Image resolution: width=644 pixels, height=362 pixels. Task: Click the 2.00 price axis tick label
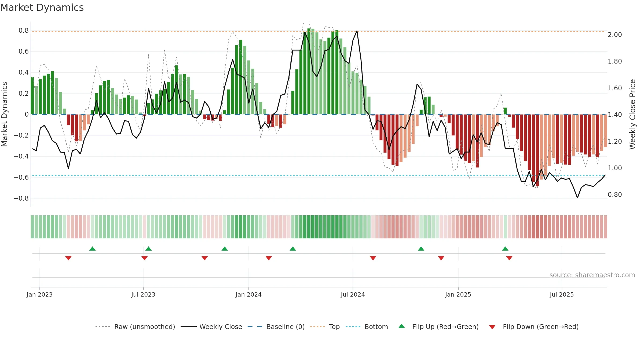(x=615, y=35)
